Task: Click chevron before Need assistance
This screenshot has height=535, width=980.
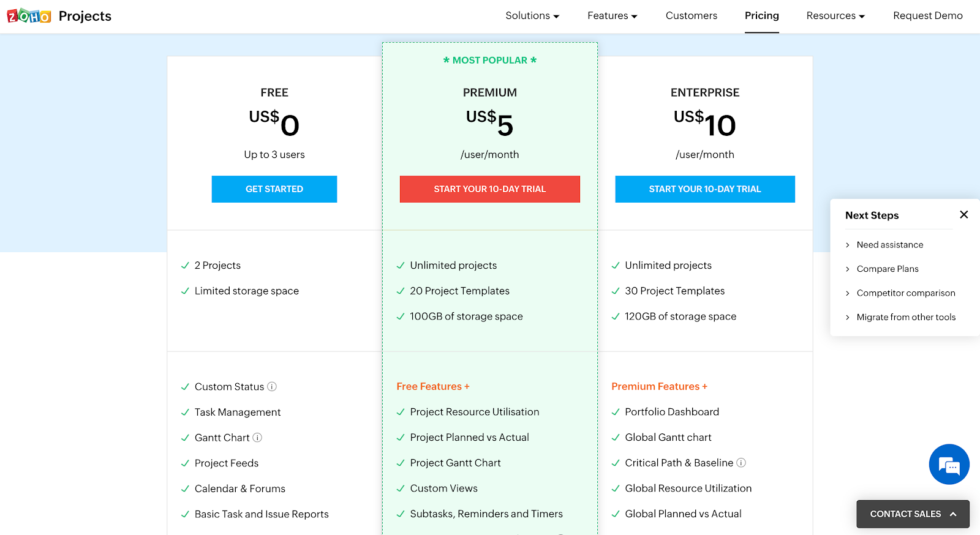Action: pyautogui.click(x=848, y=245)
